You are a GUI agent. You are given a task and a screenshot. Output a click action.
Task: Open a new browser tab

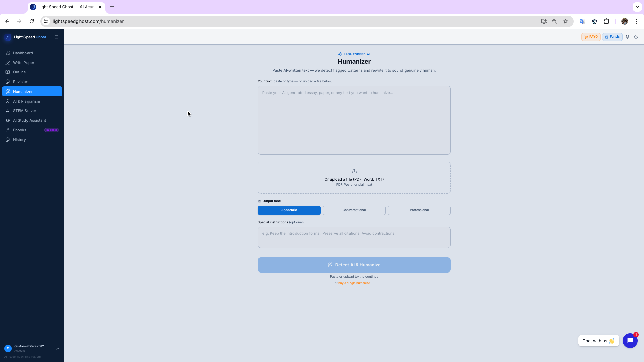tap(112, 7)
